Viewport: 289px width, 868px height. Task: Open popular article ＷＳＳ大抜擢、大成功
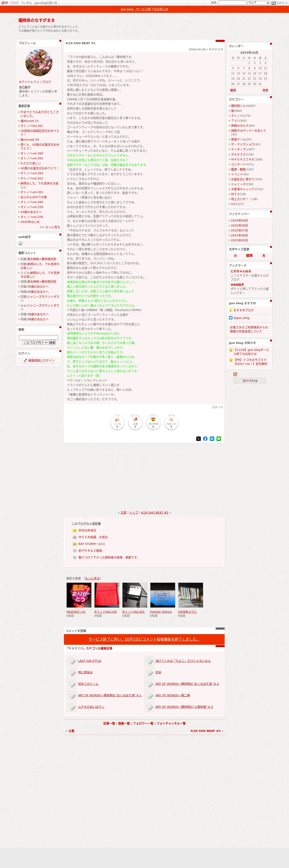93,537
